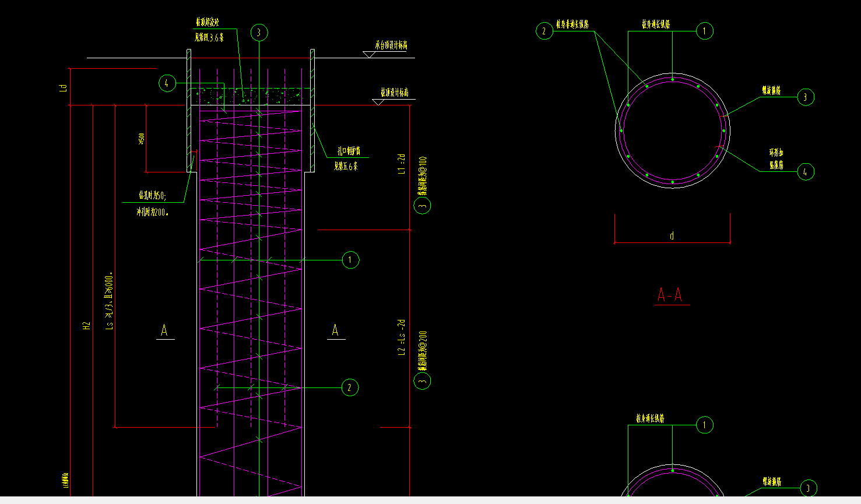Image resolution: width=861 pixels, height=504 pixels.
Task: Select the 桩顶超浇砼 annotation text
Action: pyautogui.click(x=207, y=22)
